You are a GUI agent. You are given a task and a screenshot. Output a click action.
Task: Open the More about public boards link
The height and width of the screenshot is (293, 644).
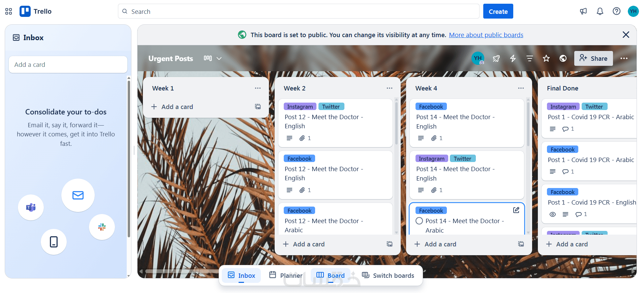[486, 35]
